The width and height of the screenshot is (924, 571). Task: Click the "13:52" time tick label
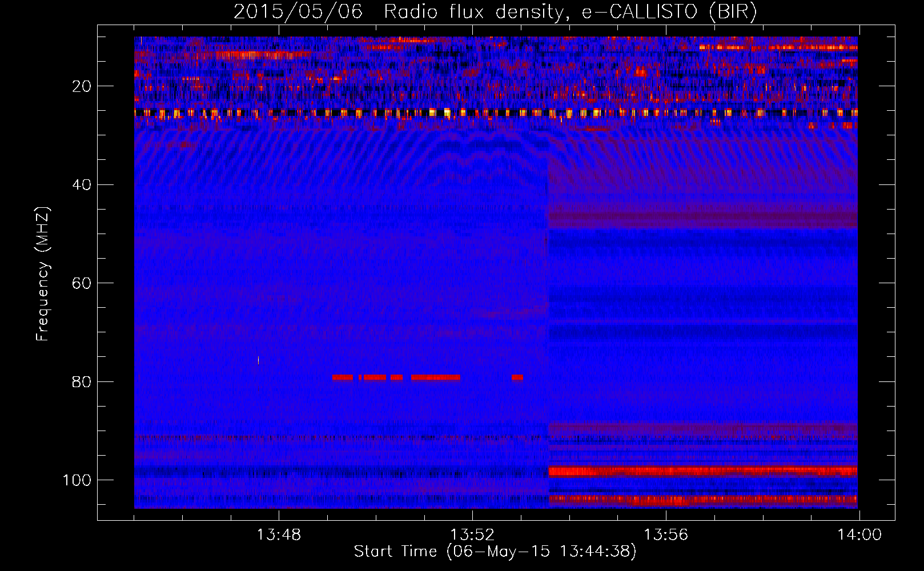[472, 535]
